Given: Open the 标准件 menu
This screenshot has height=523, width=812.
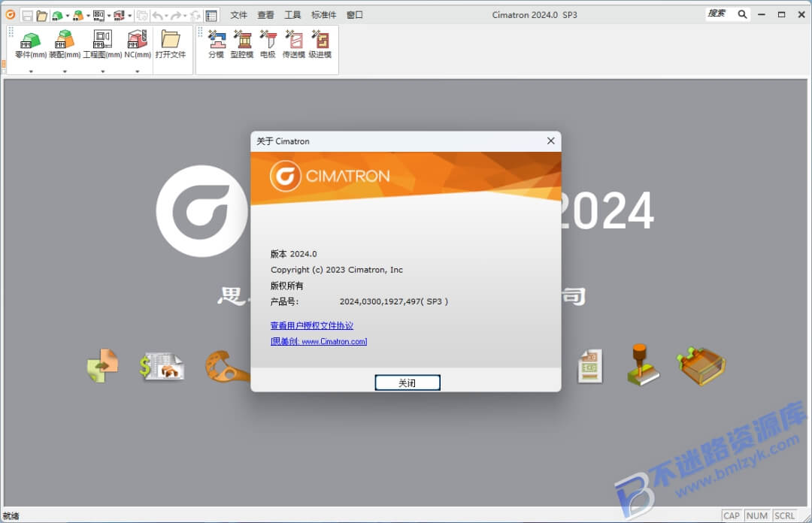Looking at the screenshot, I should coord(323,15).
